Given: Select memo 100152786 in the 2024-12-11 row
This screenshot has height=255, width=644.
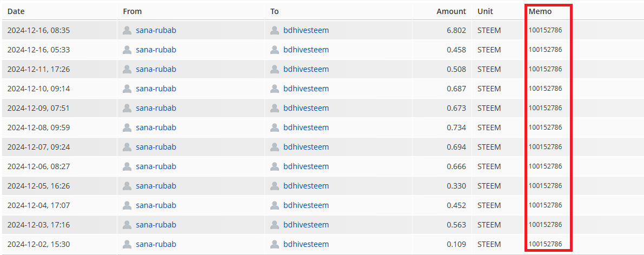Looking at the screenshot, I should (x=545, y=69).
